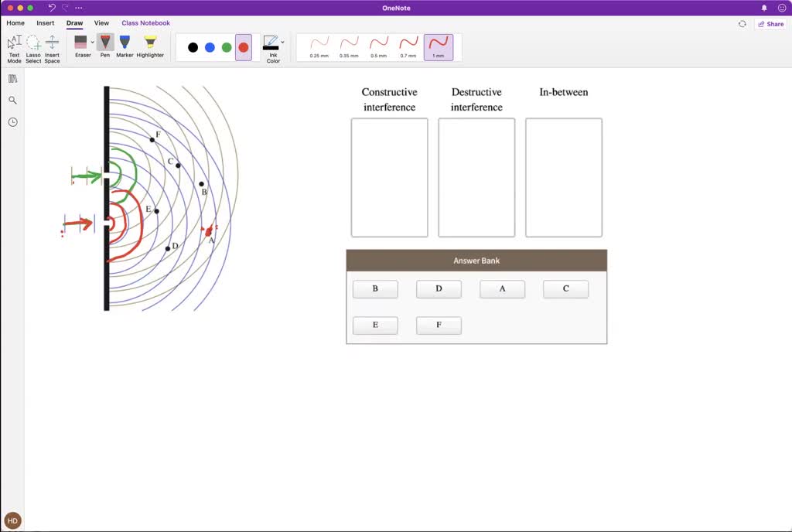Choose the blue ink color swatch
This screenshot has width=792, height=532.
click(x=210, y=47)
